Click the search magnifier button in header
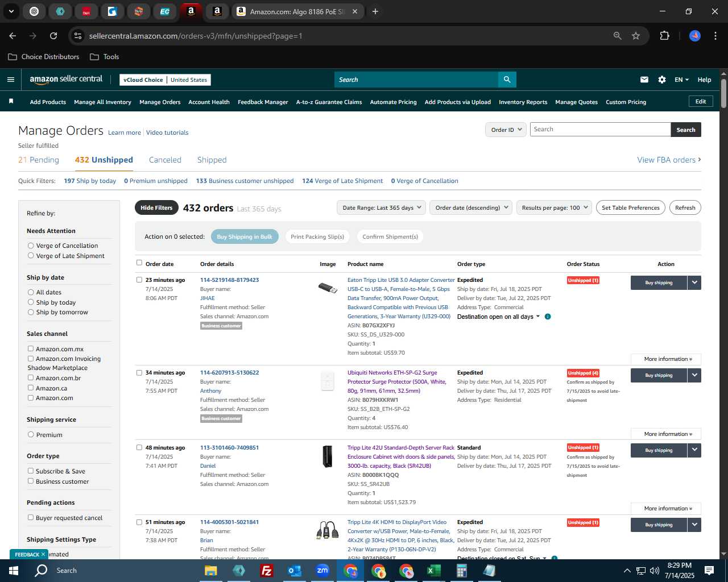The height and width of the screenshot is (582, 728). coord(507,80)
